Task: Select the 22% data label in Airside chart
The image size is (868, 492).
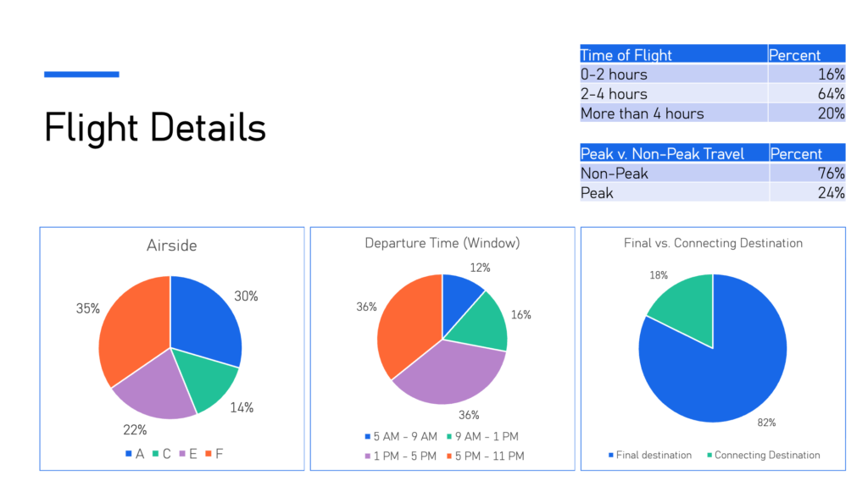Action: point(135,430)
